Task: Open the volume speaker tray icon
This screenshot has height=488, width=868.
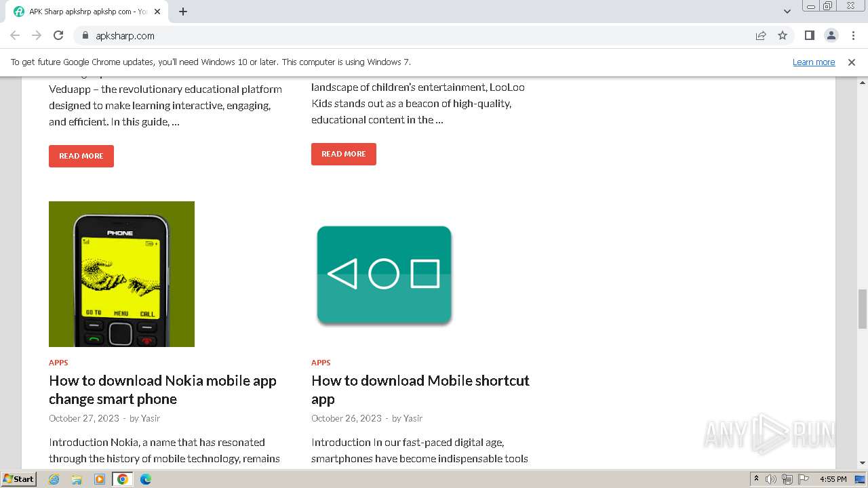Action: pos(771,479)
